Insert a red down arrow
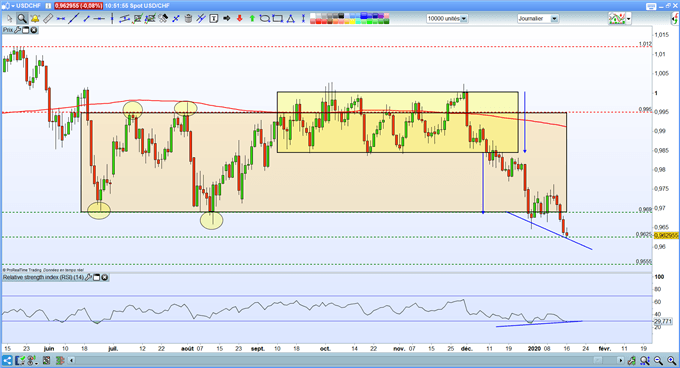680x368 pixels. [x=239, y=19]
